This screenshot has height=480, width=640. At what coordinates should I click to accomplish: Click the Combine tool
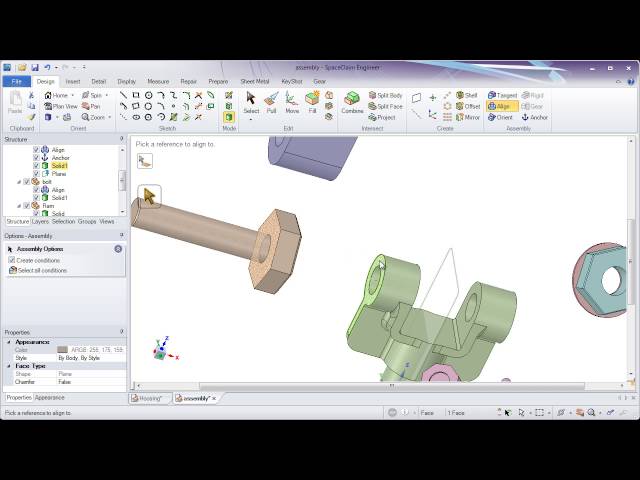352,103
